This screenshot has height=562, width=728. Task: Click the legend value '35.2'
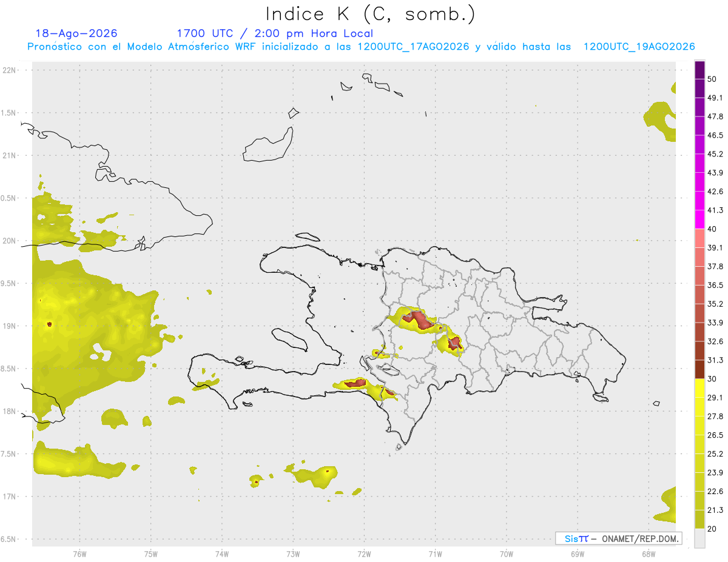pyautogui.click(x=715, y=304)
